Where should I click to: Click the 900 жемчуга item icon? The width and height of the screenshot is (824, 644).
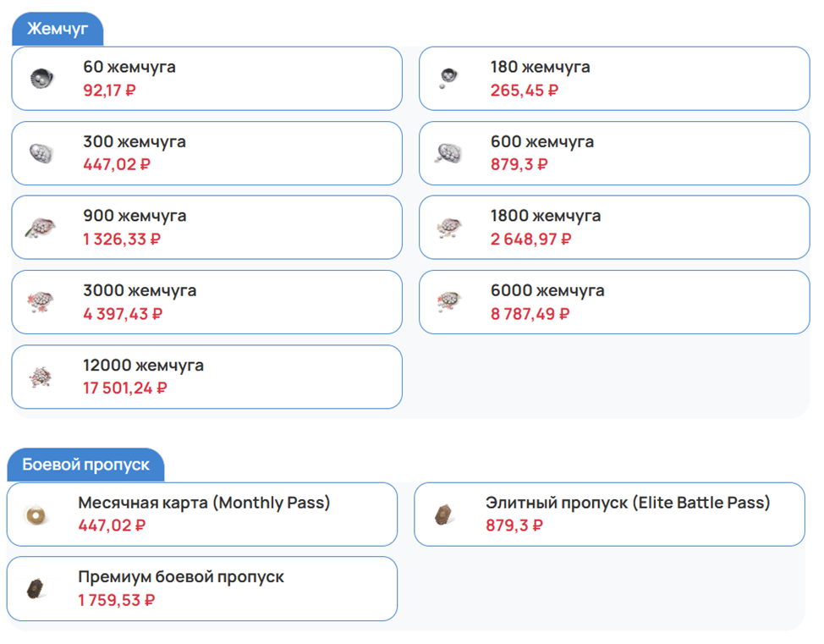(40, 228)
